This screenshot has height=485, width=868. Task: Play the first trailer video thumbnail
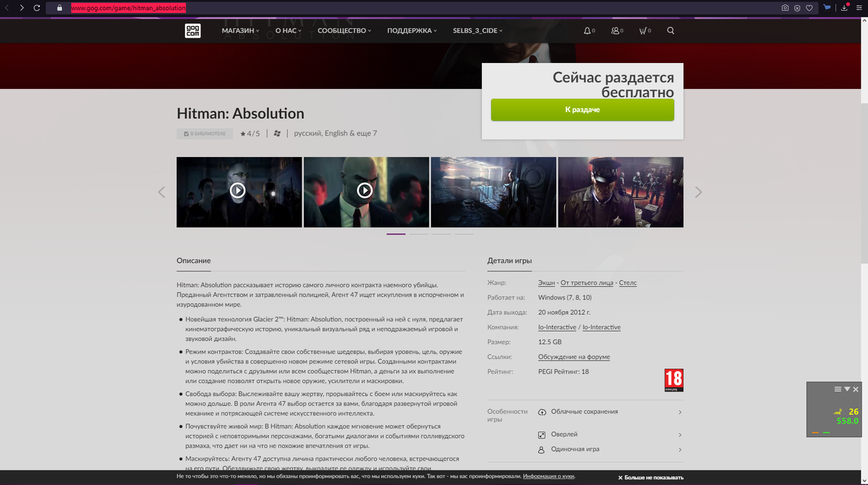click(239, 191)
